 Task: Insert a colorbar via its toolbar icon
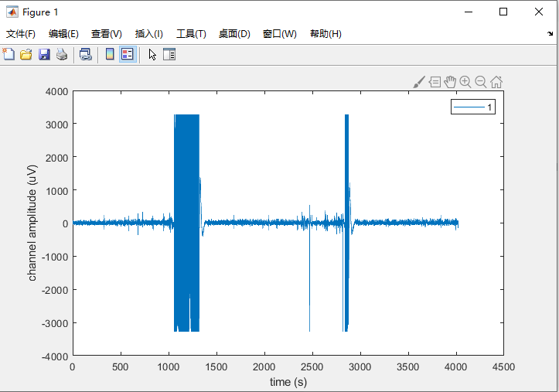(x=110, y=54)
